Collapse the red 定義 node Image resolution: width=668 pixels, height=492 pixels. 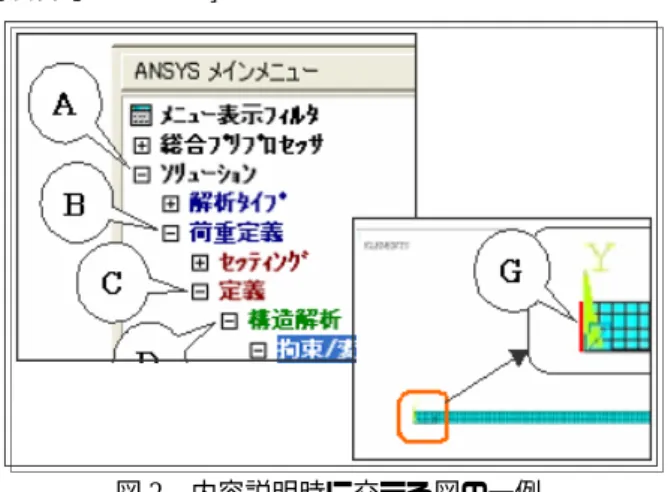pyautogui.click(x=200, y=292)
